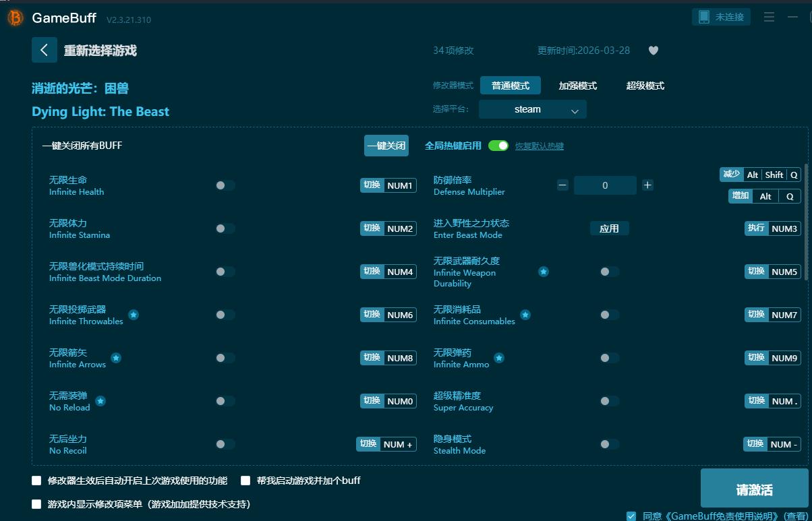Image resolution: width=812 pixels, height=521 pixels.
Task: Click the star beside Infinite Weapon Durability
Action: tap(544, 272)
